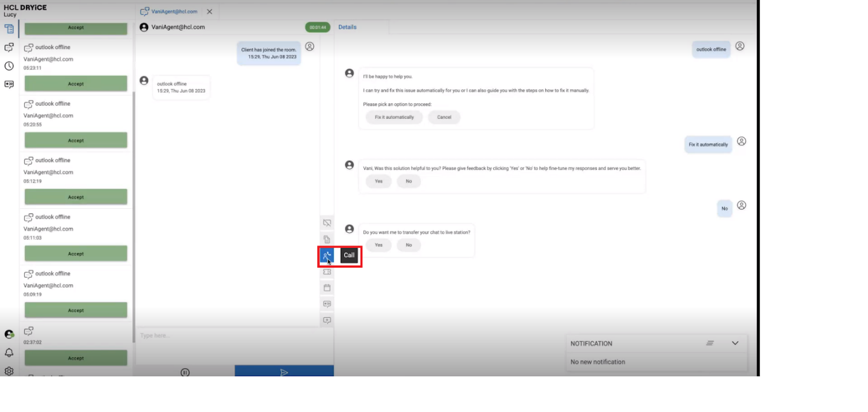Open the history clock icon in sidebar

coord(9,66)
